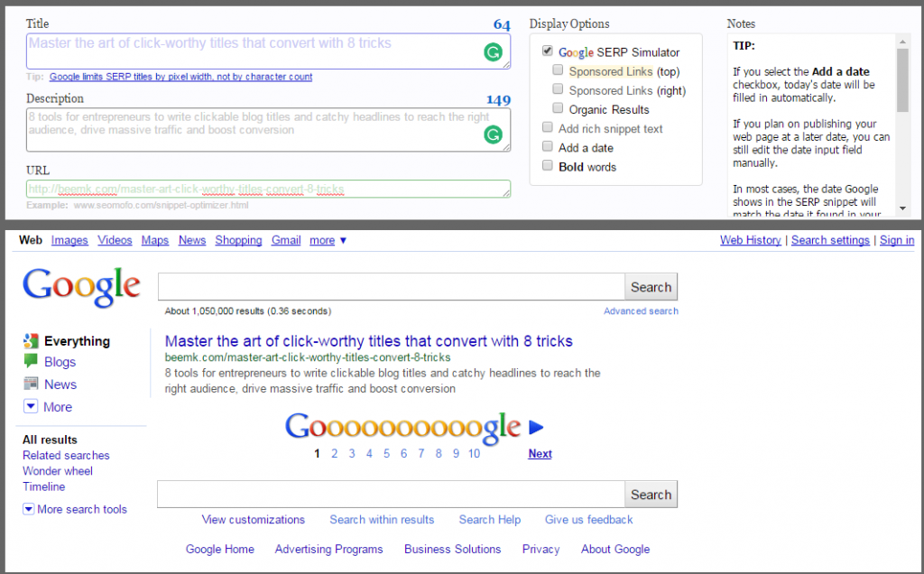
Task: Open Wonder wheel view
Action: (x=58, y=471)
